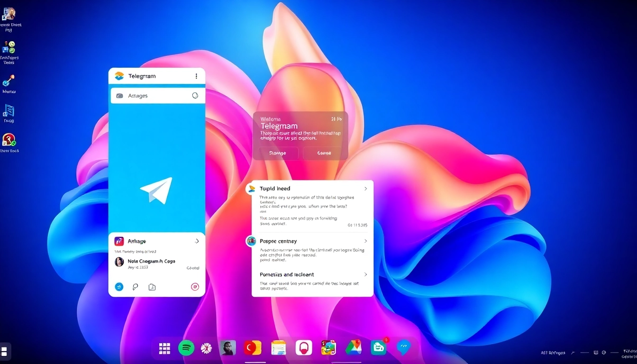637x364 pixels.
Task: Open the top desktop shortcut with a portrait
Action: coord(9,14)
